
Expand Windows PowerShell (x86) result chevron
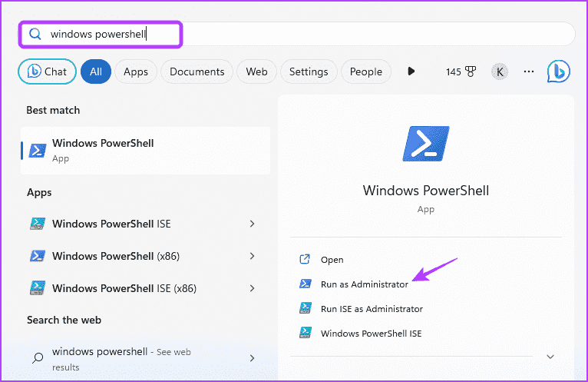pyautogui.click(x=252, y=256)
